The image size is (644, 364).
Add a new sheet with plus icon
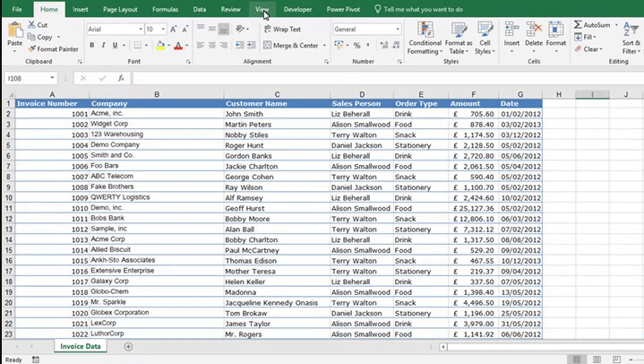click(x=128, y=346)
